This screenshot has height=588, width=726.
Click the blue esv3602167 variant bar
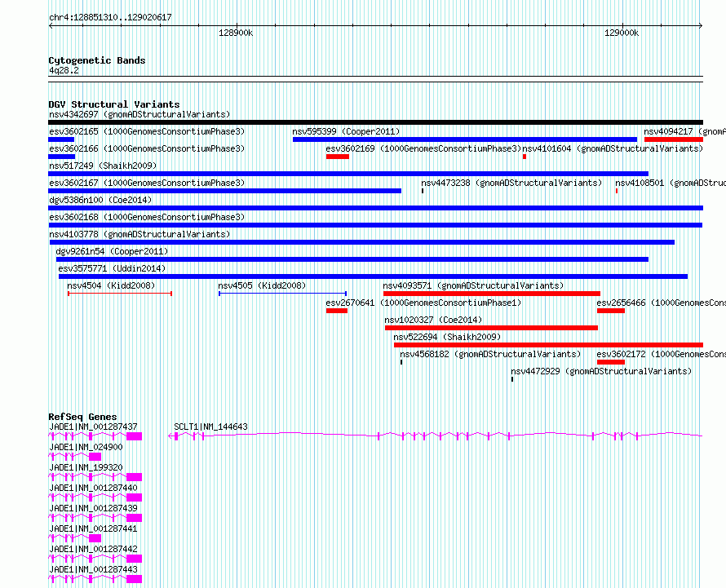point(224,191)
